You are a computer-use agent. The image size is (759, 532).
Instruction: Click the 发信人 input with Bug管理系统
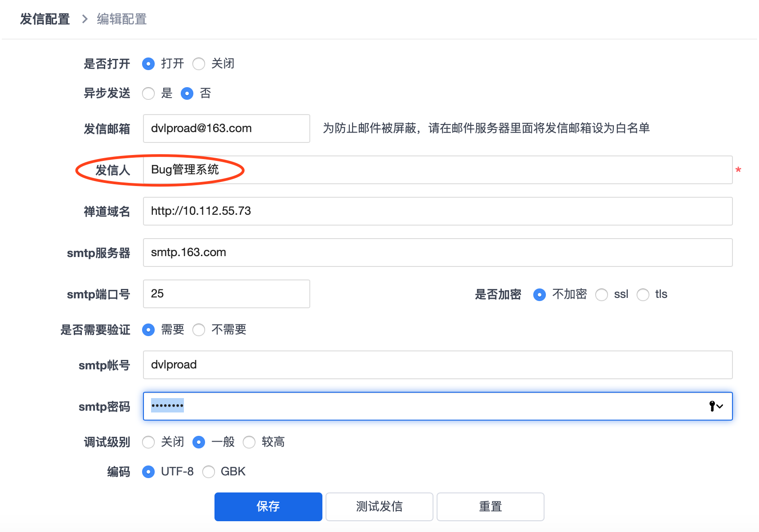(438, 170)
